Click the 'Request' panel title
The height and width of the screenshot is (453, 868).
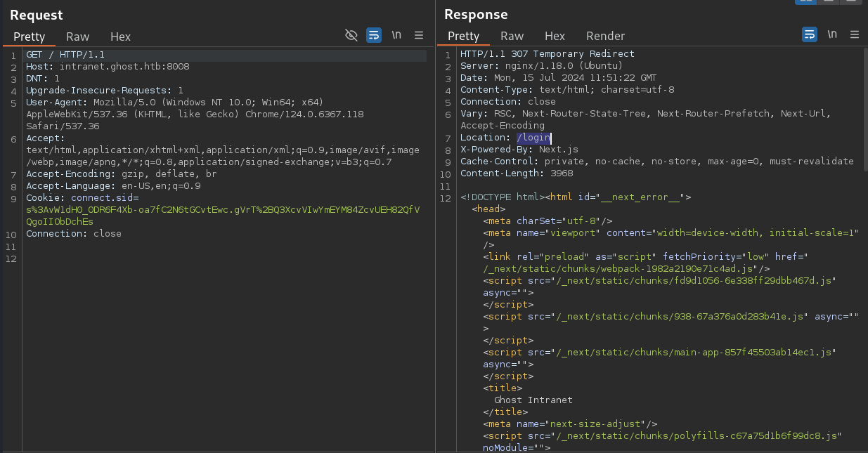(37, 15)
